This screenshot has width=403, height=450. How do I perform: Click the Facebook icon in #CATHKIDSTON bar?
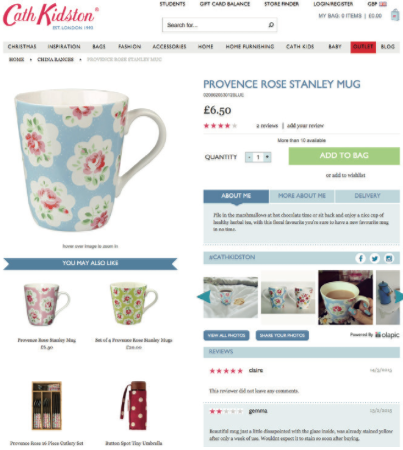(x=360, y=258)
